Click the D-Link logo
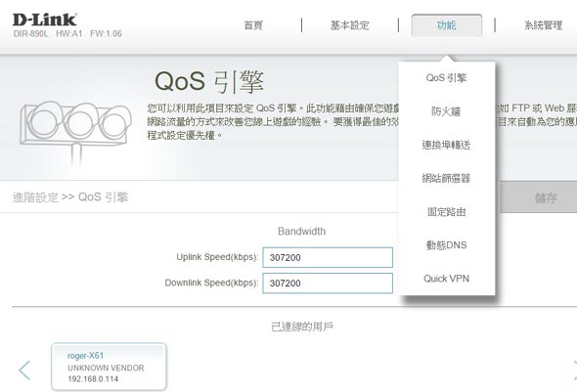Screen dimensions: 577x392 45,20
